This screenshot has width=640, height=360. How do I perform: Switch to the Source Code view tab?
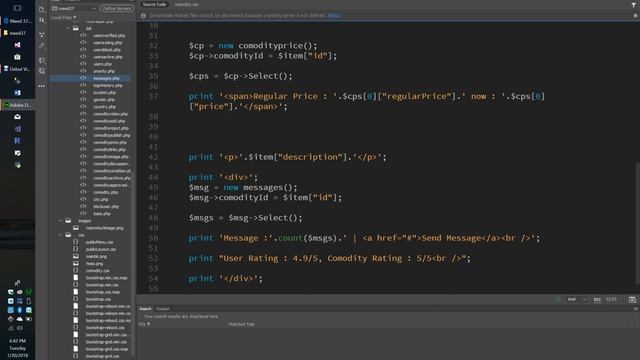[x=154, y=4]
